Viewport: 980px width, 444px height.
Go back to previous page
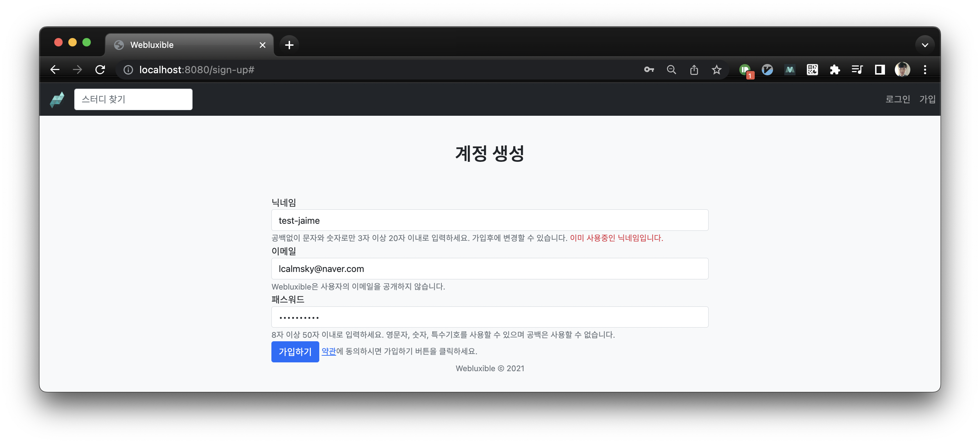pos(55,70)
